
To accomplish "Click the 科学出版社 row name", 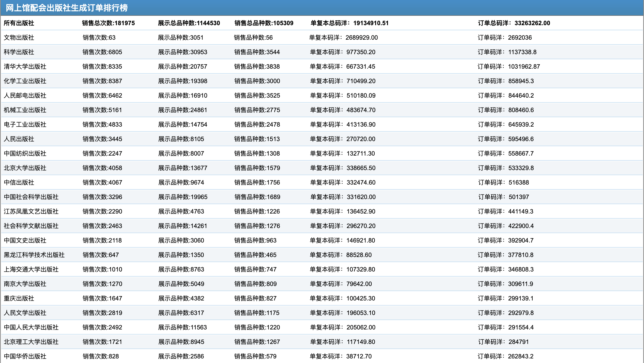I will point(19,52).
